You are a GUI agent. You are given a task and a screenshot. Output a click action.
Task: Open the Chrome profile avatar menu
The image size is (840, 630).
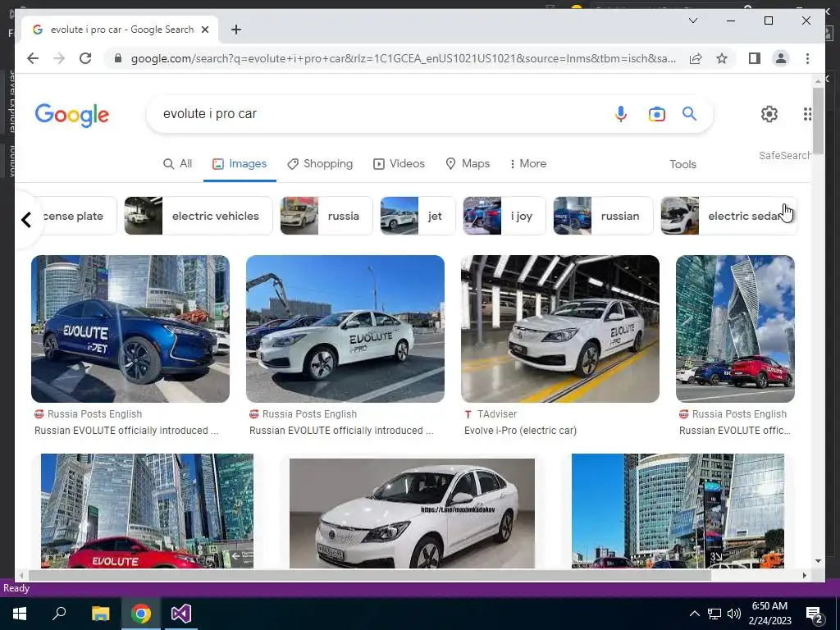[781, 58]
